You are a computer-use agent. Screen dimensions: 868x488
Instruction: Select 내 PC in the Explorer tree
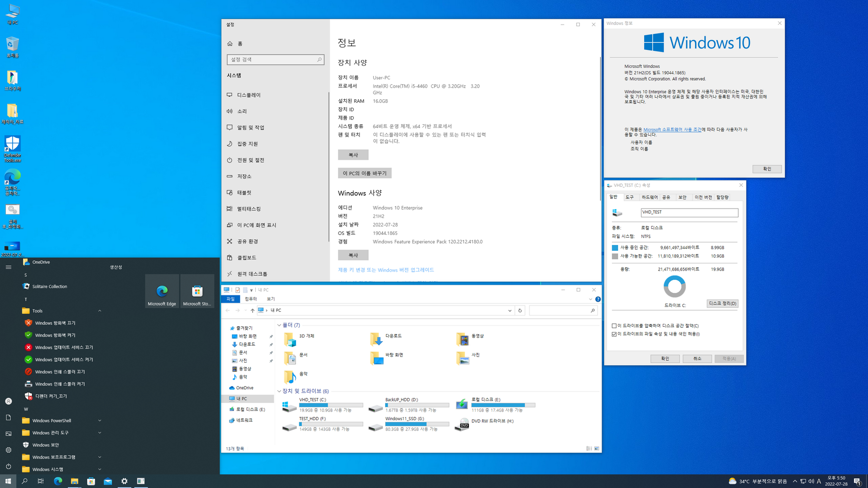[x=248, y=399]
